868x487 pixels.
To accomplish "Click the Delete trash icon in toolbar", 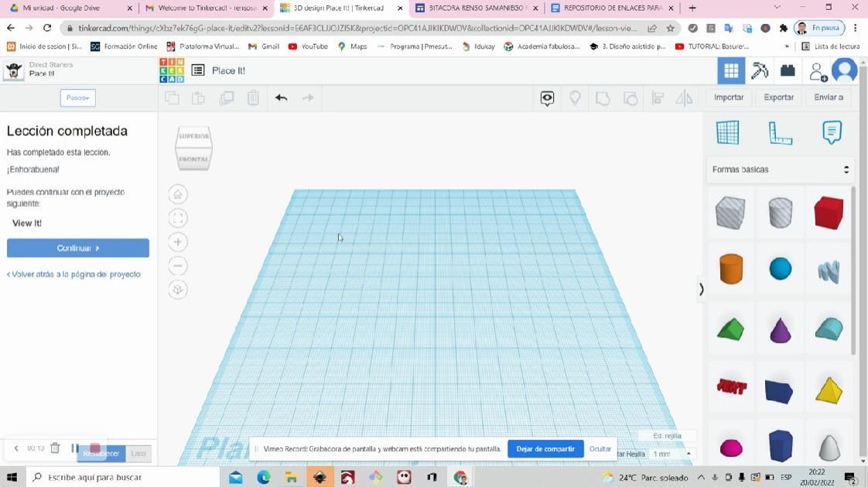I will pyautogui.click(x=253, y=98).
